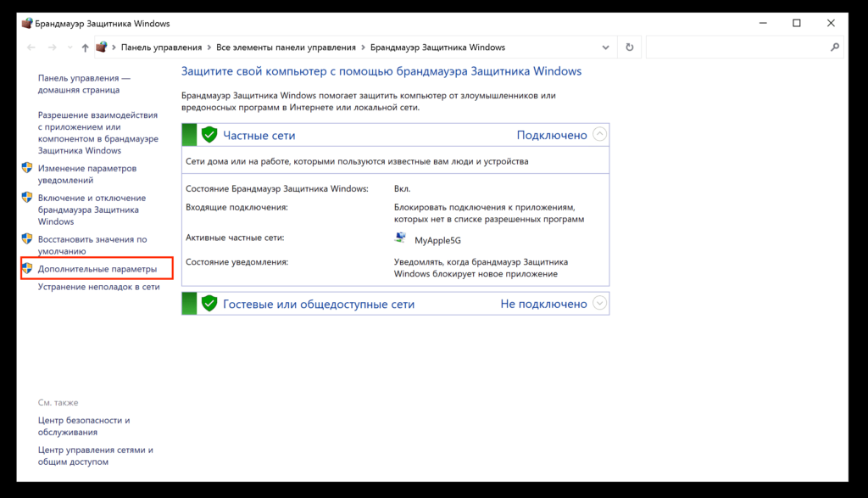
Task: Click the search magnifier icon
Action: pos(835,48)
